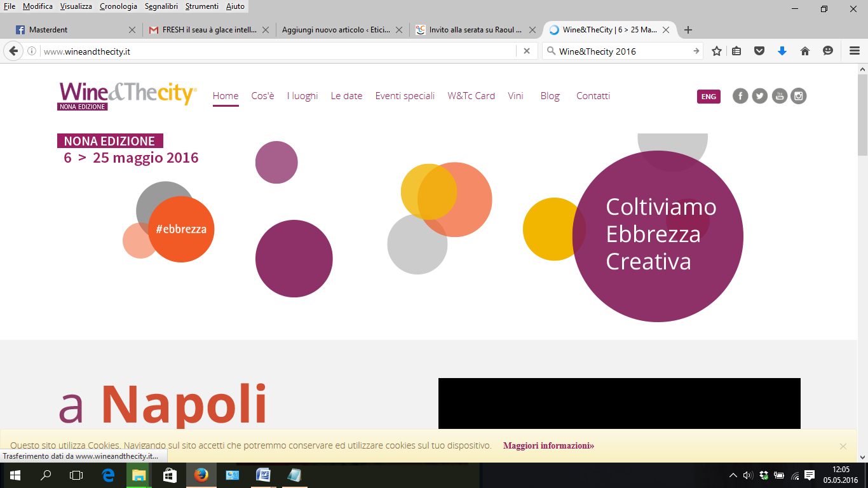Open File Explorer from taskbar
The image size is (868, 488).
coord(139,475)
